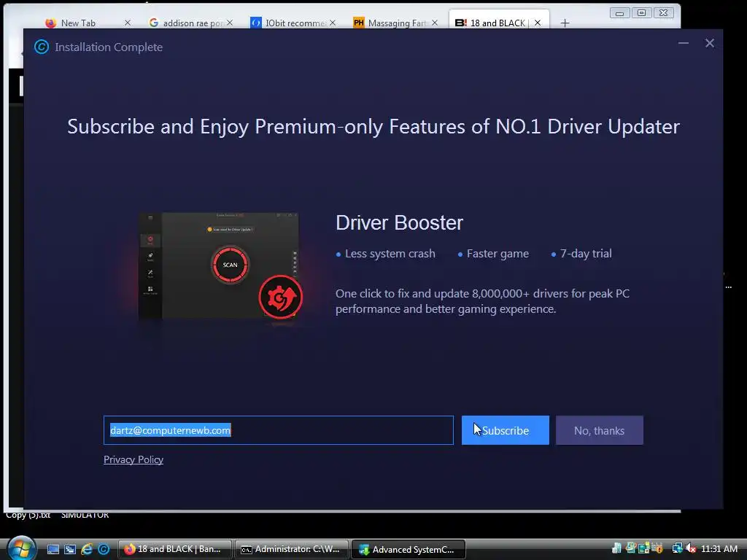Click the Subscribe button
The image size is (747, 560).
point(505,430)
